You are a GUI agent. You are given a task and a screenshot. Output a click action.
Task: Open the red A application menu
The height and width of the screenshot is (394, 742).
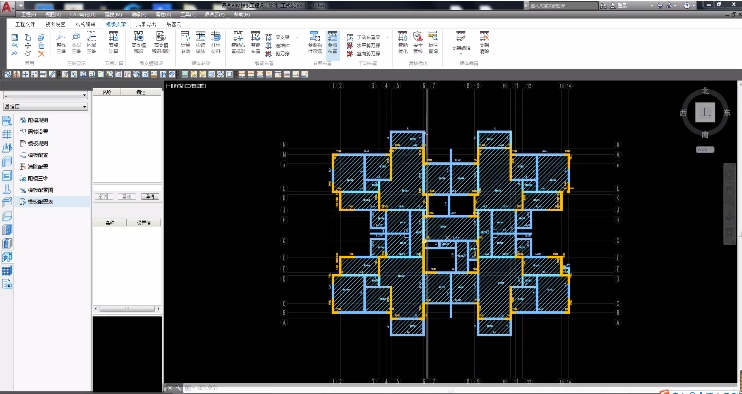coord(6,7)
